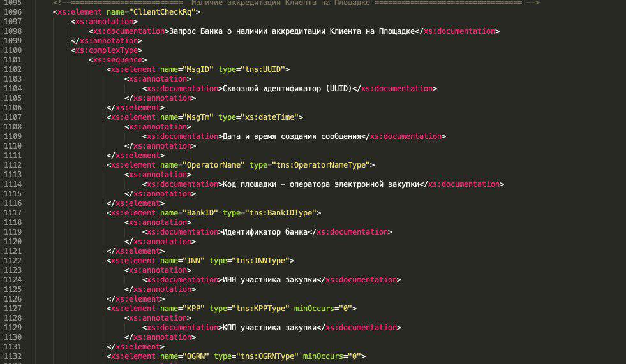The image size is (626, 364).
Task: Select the "OGRN" name value
Action: pyautogui.click(x=196, y=356)
